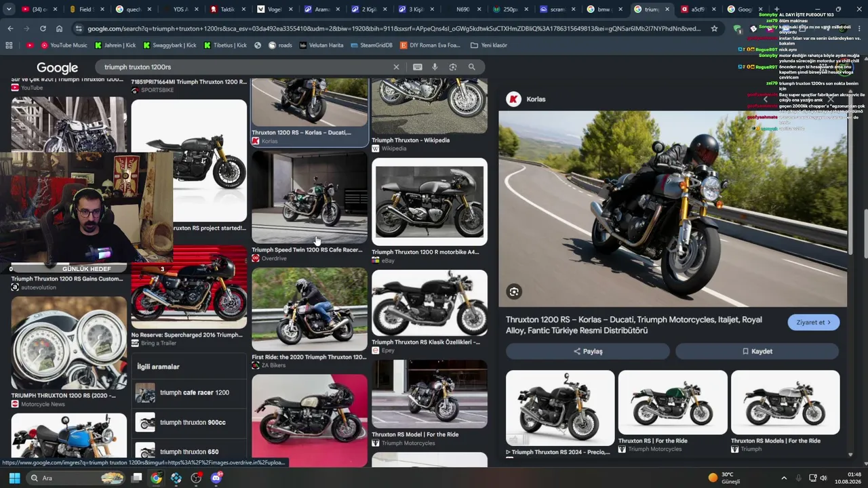Show the previous image in preview panel
Viewport: 868px width, 488px height.
coord(766,99)
